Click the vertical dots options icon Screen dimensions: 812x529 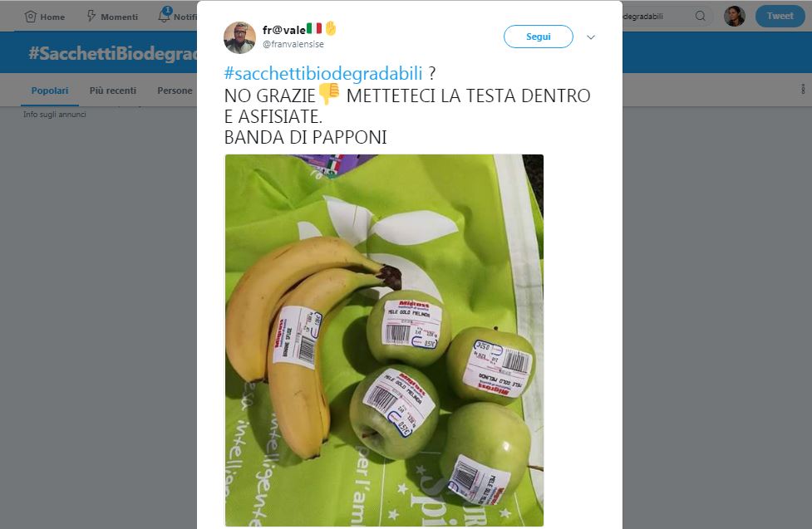pos(803,89)
